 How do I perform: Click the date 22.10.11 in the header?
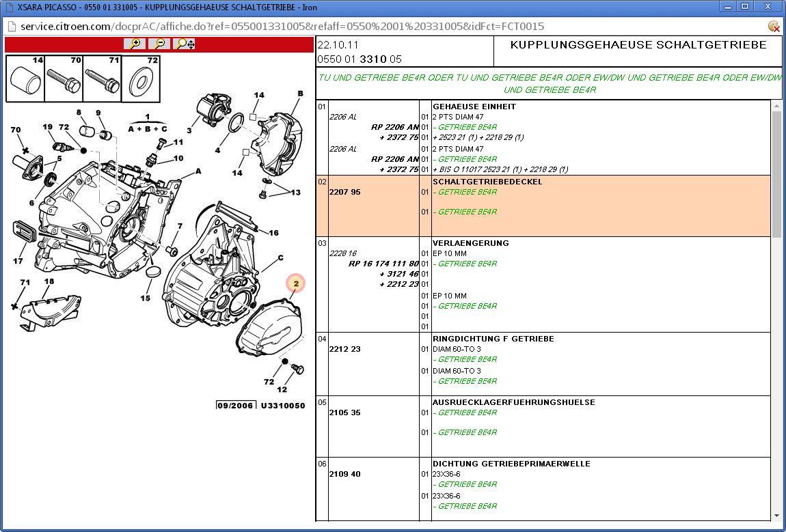pos(338,44)
